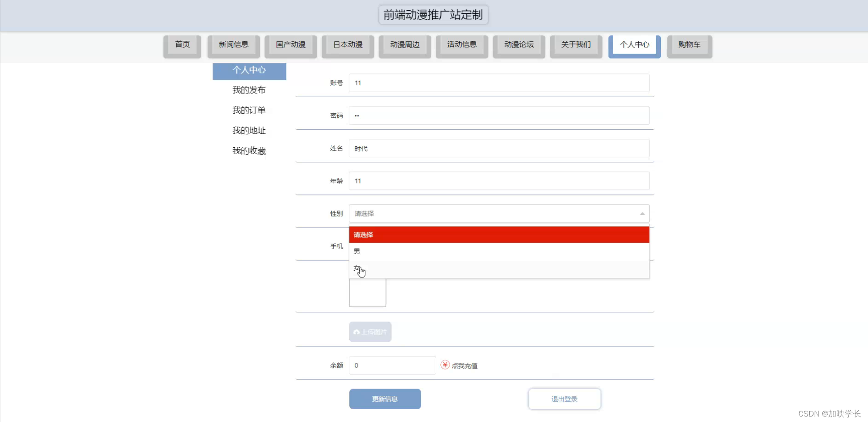Click the 点我充值 recharge link

point(464,365)
